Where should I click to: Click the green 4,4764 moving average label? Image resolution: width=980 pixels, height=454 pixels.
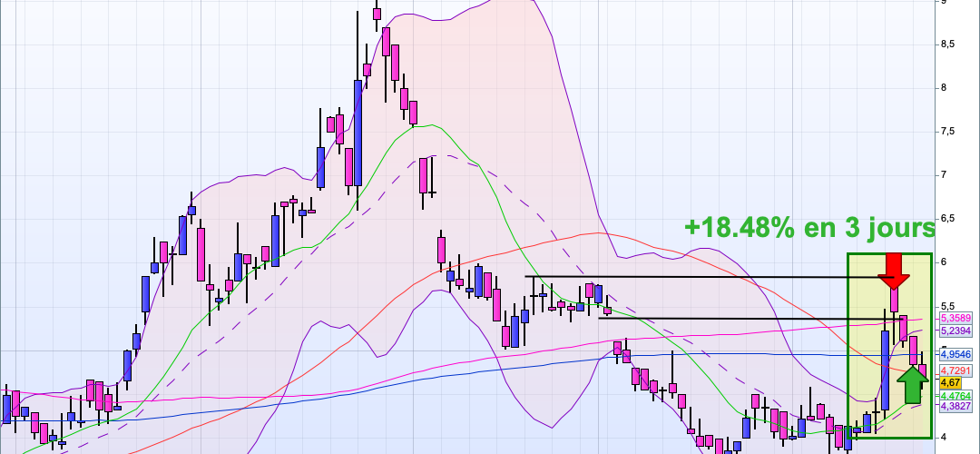(956, 395)
